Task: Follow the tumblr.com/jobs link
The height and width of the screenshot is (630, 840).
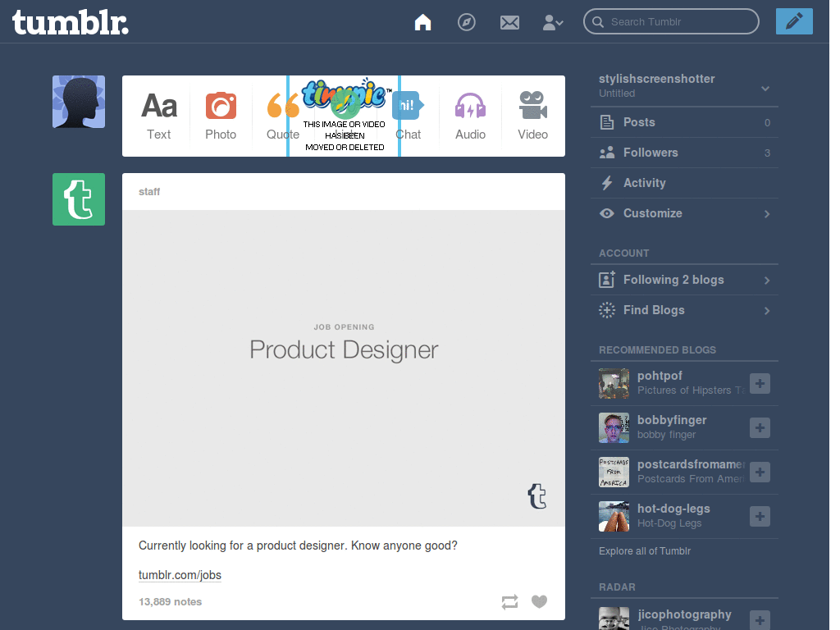Action: tap(180, 575)
